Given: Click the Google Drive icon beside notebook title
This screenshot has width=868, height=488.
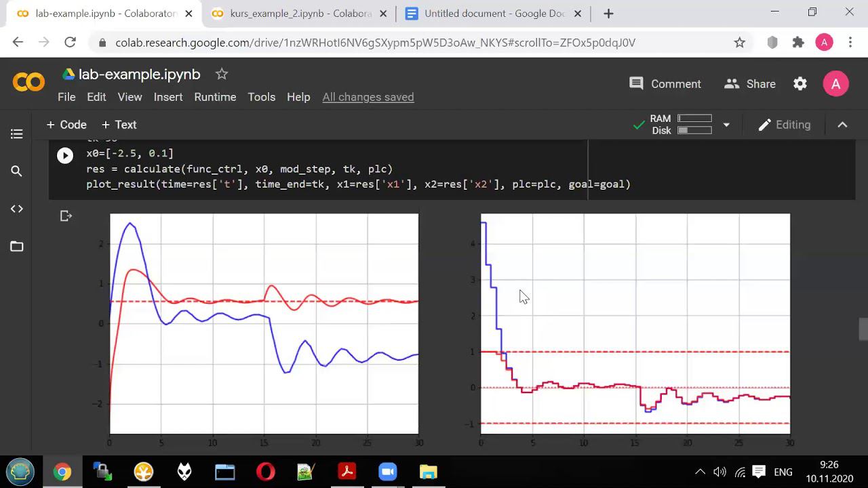Looking at the screenshot, I should (x=68, y=74).
